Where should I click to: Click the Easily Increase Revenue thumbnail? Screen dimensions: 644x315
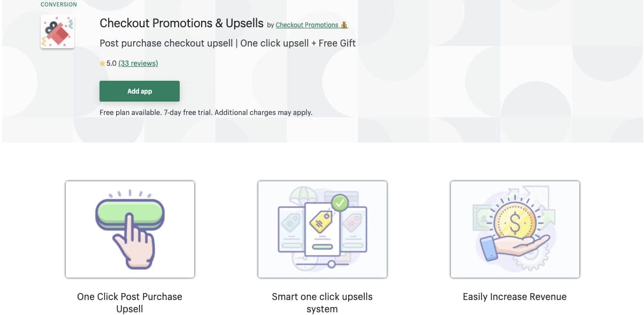[515, 229]
